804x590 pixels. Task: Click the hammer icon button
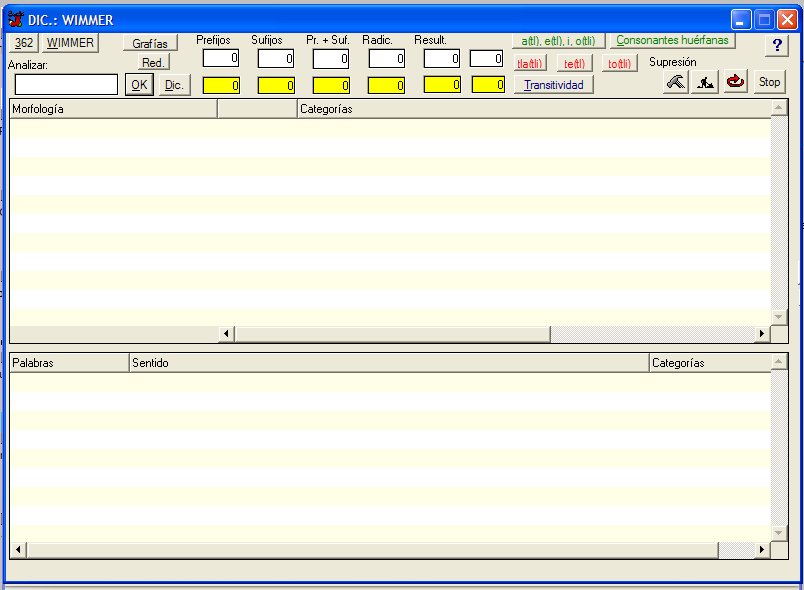[x=676, y=82]
